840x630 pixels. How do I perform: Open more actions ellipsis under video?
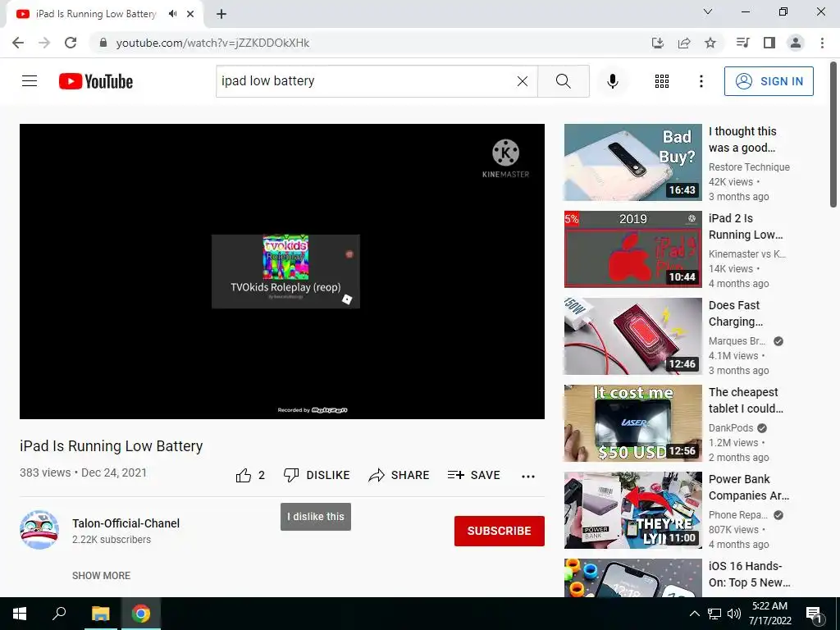[528, 476]
